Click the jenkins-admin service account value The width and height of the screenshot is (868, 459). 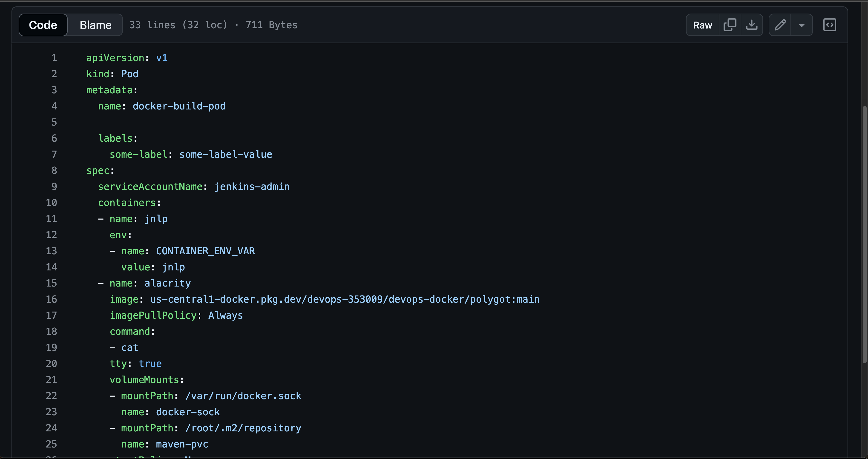pos(252,187)
